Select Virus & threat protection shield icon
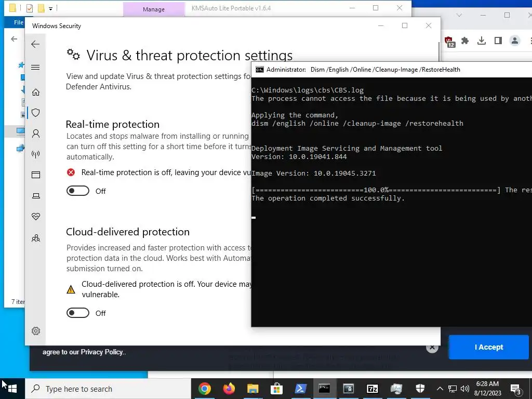The height and width of the screenshot is (399, 532). click(36, 113)
